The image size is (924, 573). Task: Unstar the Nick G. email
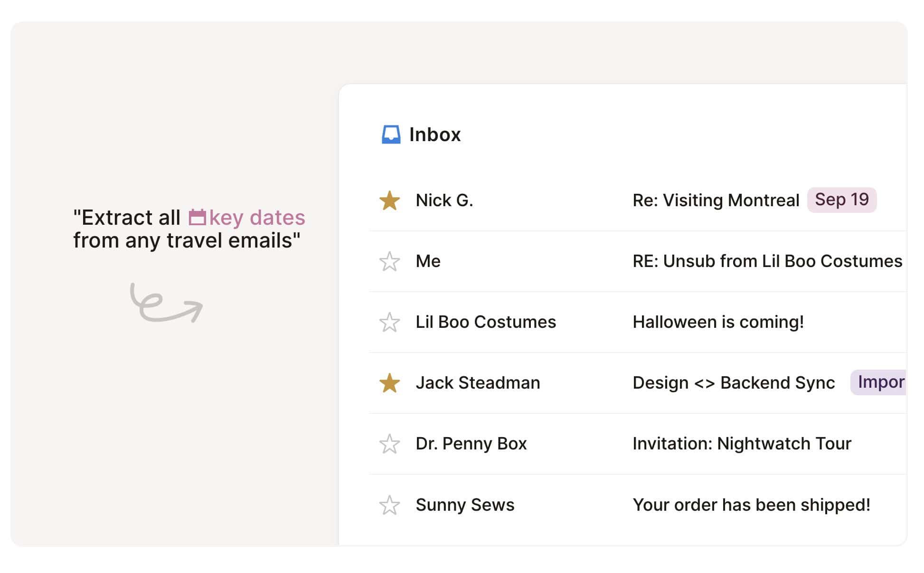coord(389,201)
